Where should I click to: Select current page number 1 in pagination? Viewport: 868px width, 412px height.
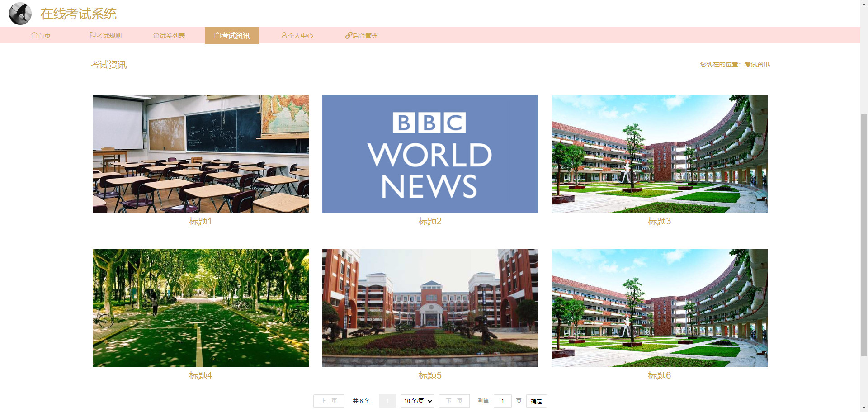point(387,401)
